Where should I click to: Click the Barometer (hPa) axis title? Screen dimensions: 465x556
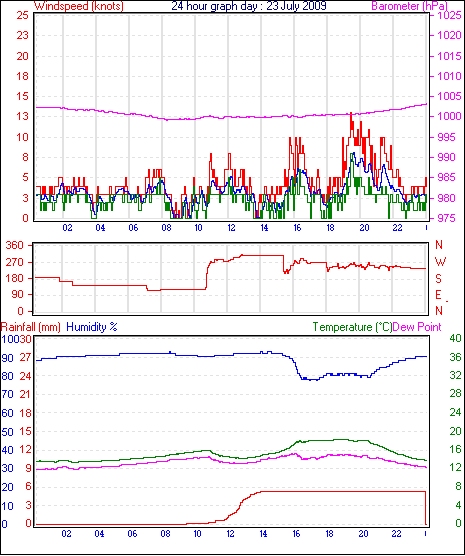(409, 6)
